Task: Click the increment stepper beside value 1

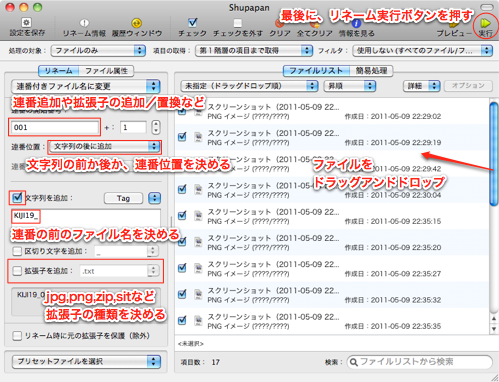Action: pyautogui.click(x=156, y=127)
